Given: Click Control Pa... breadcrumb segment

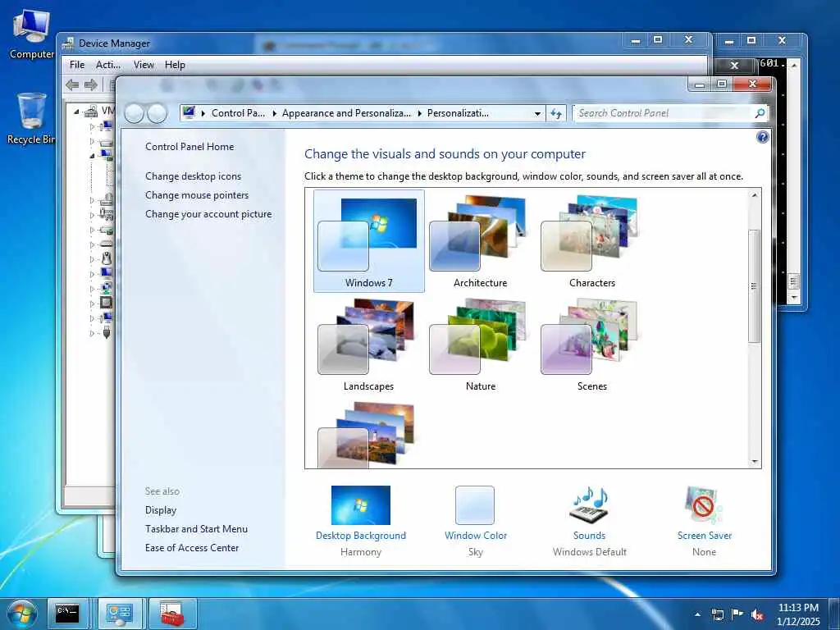Looking at the screenshot, I should [238, 113].
